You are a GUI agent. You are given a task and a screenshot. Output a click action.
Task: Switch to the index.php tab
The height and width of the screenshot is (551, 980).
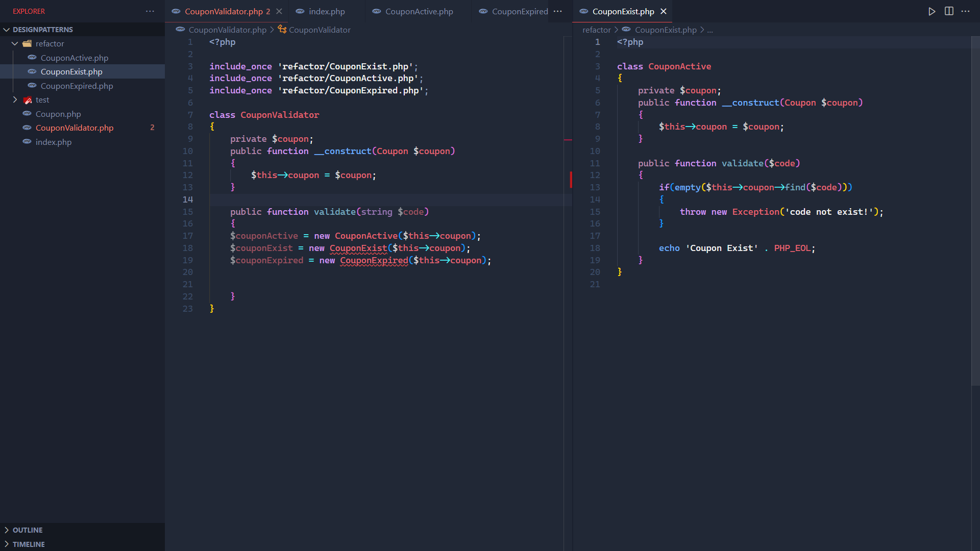327,11
